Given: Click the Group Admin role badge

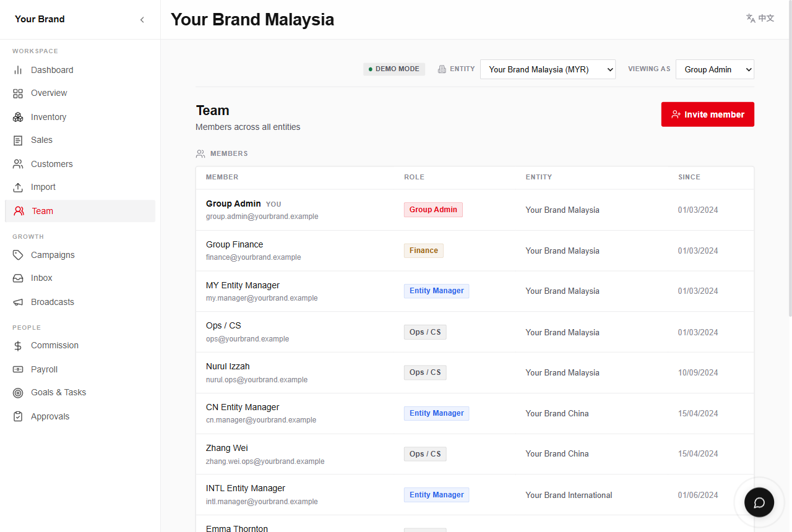Looking at the screenshot, I should pos(433,210).
